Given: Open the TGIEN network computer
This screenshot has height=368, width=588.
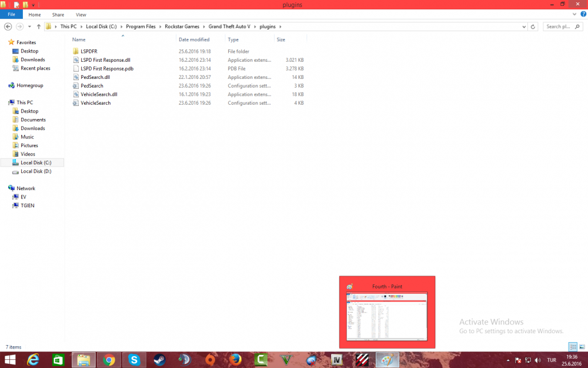Looking at the screenshot, I should (28, 205).
